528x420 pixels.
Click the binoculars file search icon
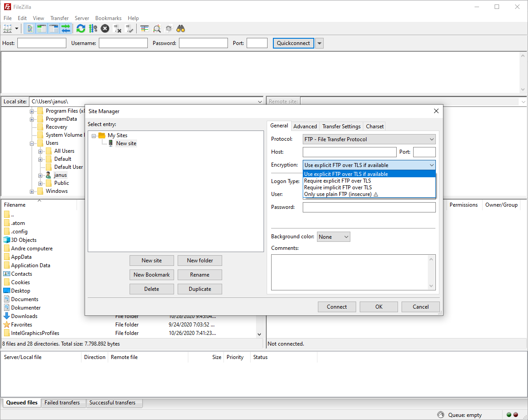pyautogui.click(x=180, y=29)
